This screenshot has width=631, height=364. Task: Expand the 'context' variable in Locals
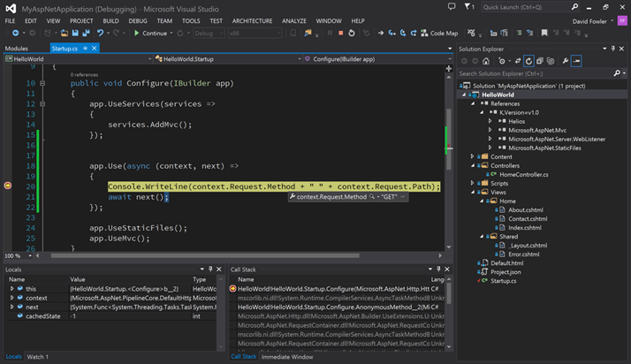(x=12, y=298)
